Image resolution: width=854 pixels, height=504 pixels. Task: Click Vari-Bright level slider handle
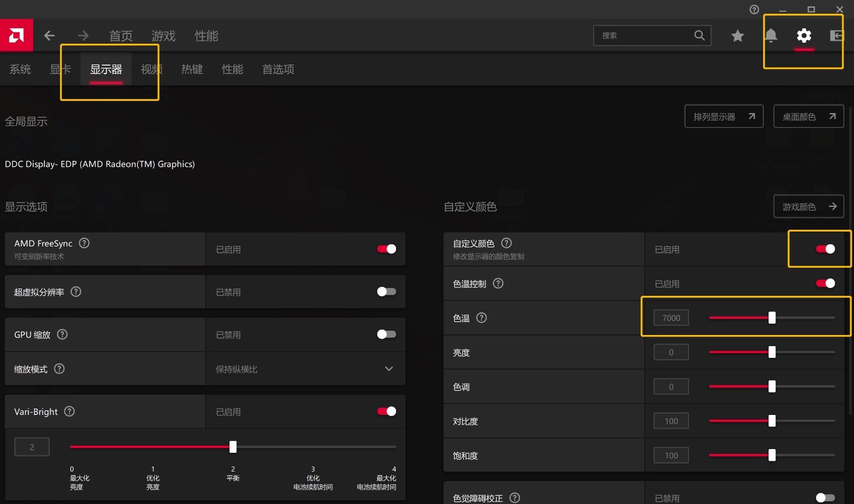233,447
